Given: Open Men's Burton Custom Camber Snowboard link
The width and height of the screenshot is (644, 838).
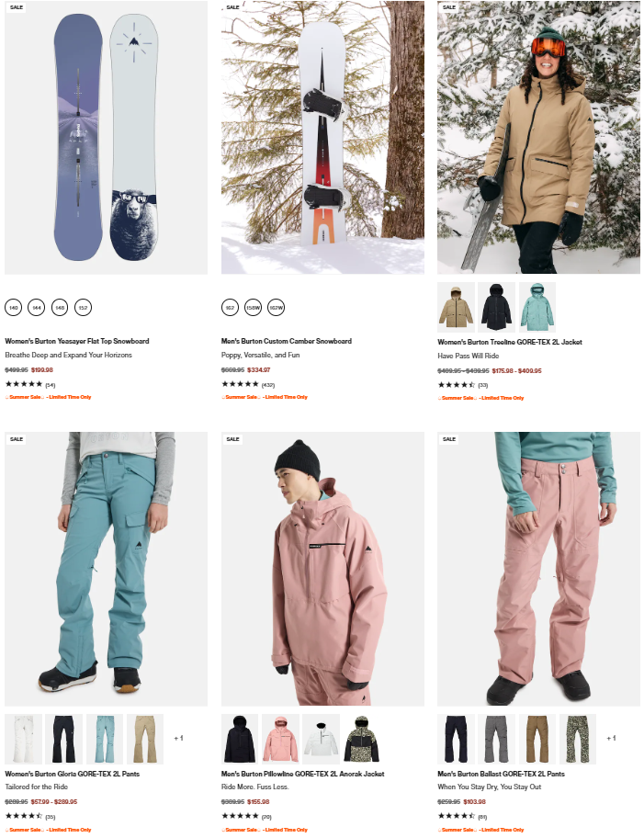Looking at the screenshot, I should 287,341.
